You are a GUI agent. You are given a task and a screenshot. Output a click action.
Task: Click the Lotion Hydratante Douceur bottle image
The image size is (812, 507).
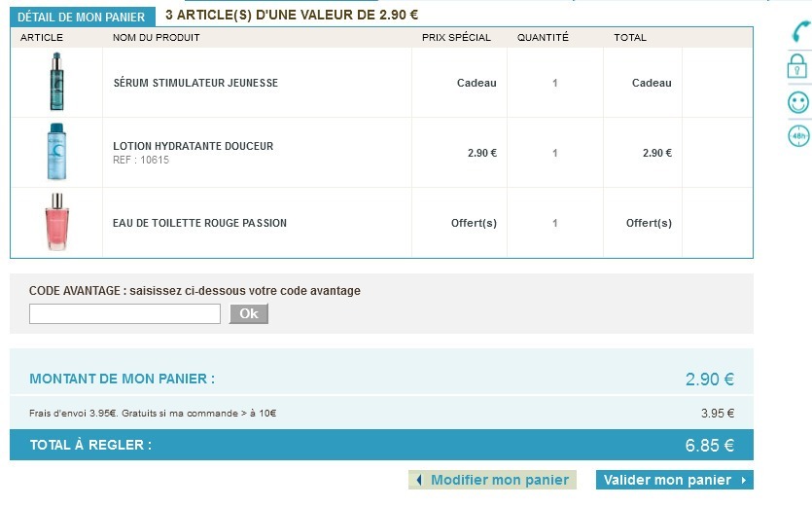pos(56,153)
